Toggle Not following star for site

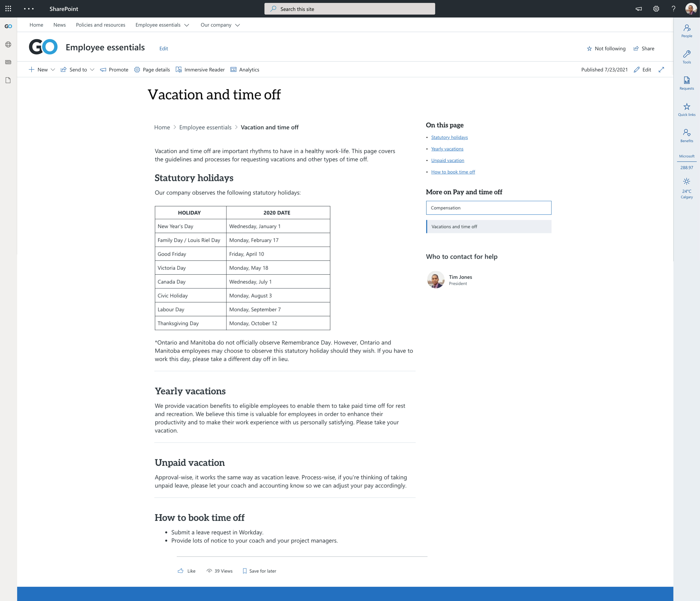pos(589,49)
